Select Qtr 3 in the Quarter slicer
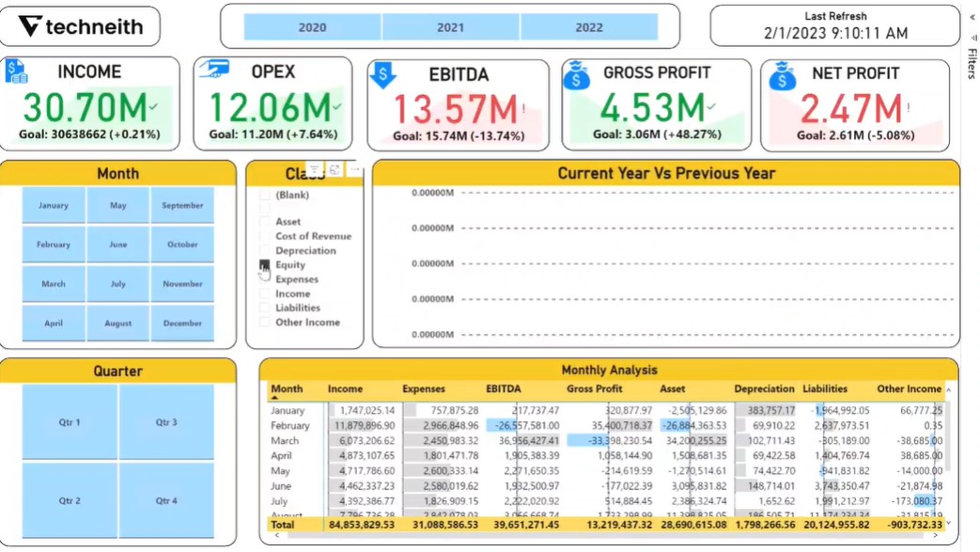 [x=165, y=422]
